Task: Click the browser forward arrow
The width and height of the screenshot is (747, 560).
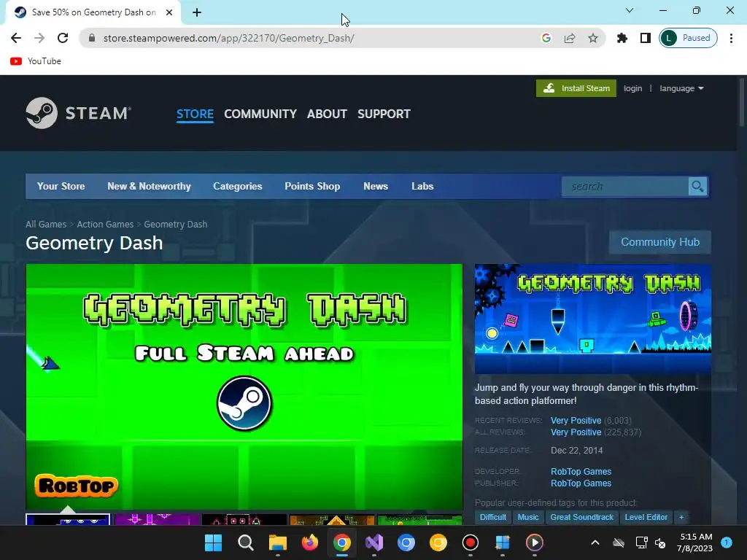Action: pyautogui.click(x=39, y=38)
